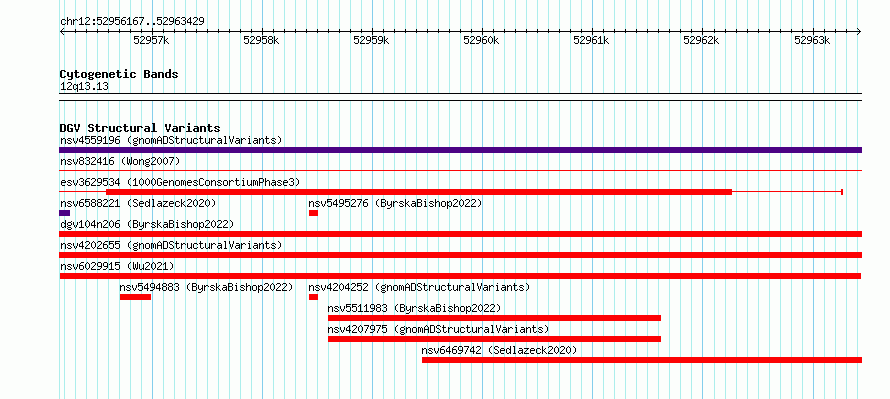Open the nsv6029915 (Wu2021) label

[117, 266]
